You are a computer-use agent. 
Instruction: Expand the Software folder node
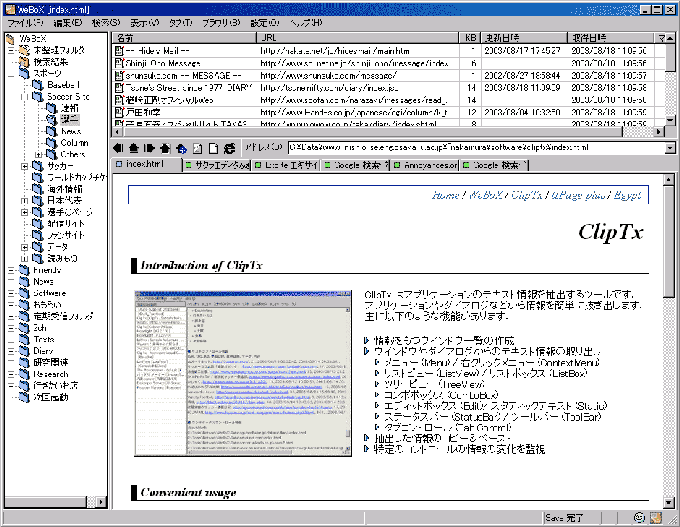tap(11, 294)
